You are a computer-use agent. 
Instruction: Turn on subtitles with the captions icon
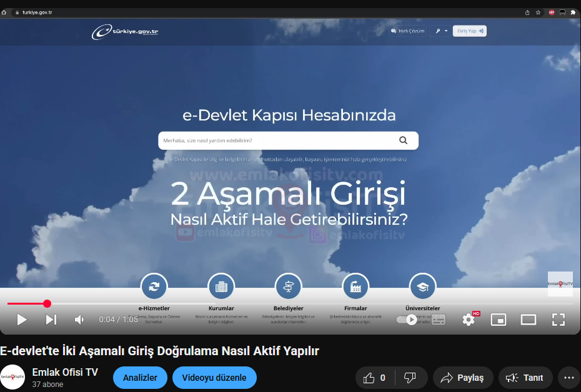(439, 320)
